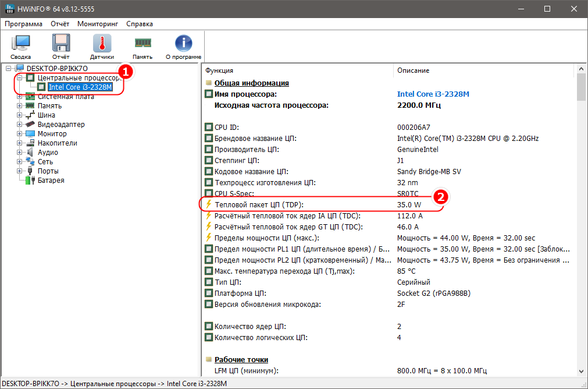Open the Мониторинг menu
588x389 pixels.
pyautogui.click(x=98, y=24)
